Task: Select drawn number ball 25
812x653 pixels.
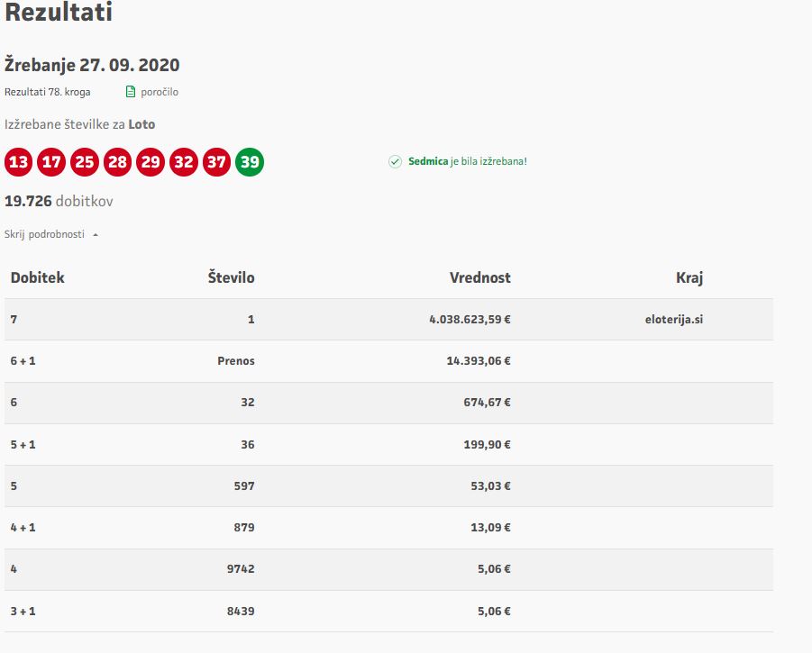Action: [x=85, y=162]
